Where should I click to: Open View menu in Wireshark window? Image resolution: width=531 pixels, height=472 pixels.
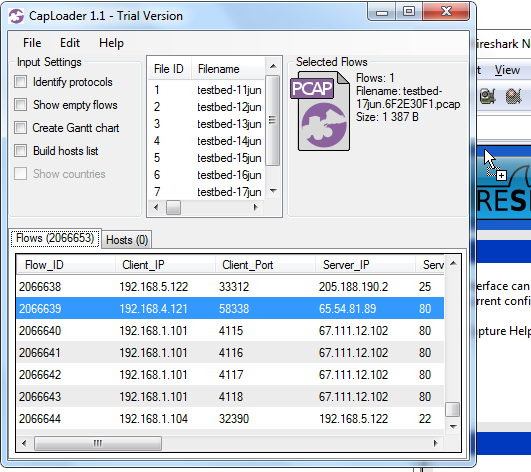507,70
